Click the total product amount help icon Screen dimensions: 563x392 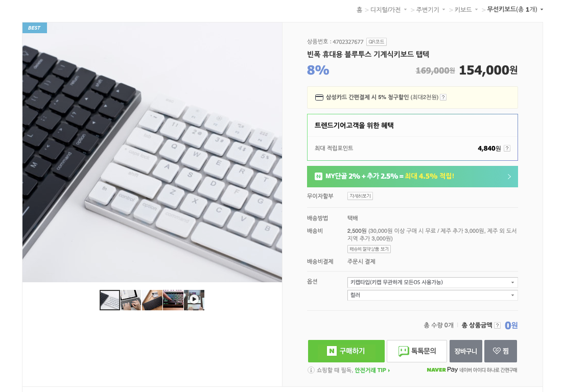coord(497,325)
